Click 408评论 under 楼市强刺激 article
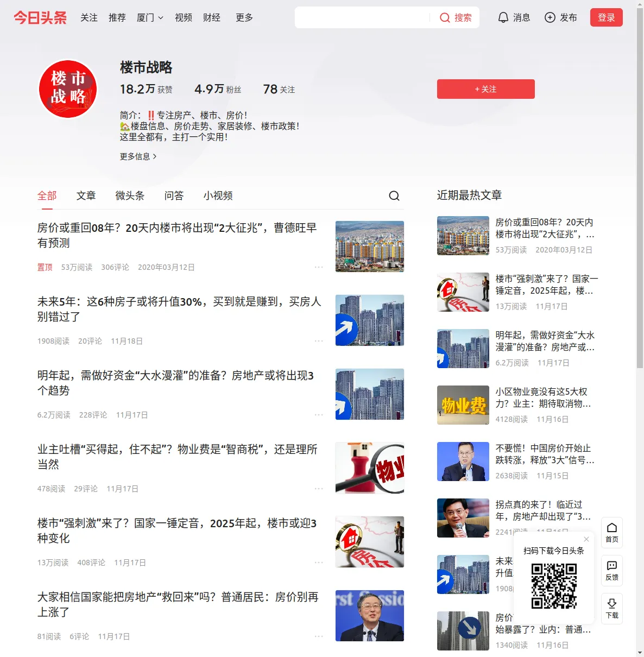The image size is (644, 657). tap(91, 563)
